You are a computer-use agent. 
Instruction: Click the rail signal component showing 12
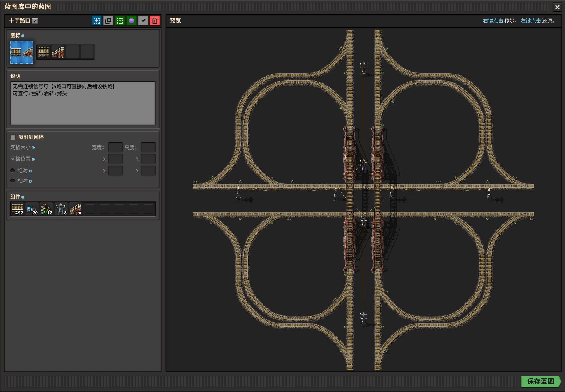click(x=47, y=209)
